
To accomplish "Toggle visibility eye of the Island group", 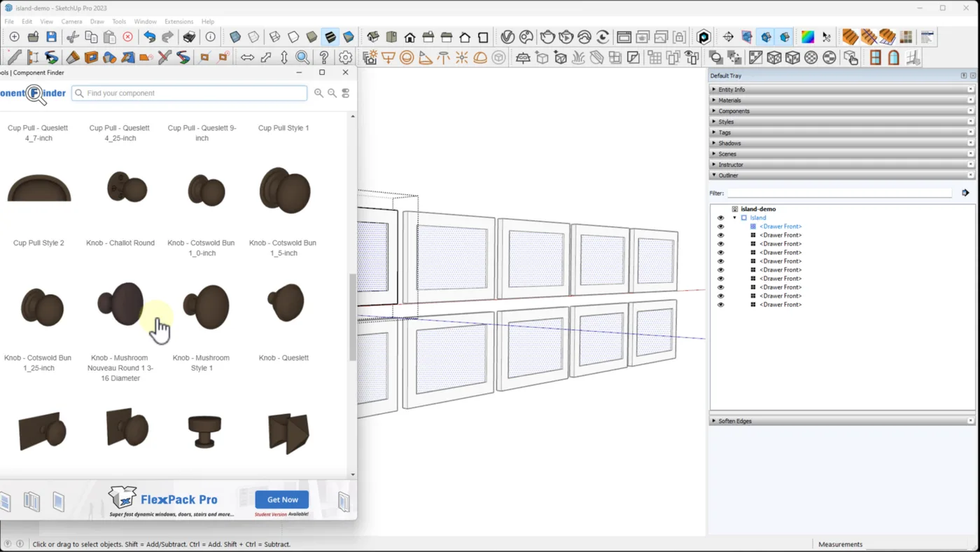I will (x=720, y=218).
